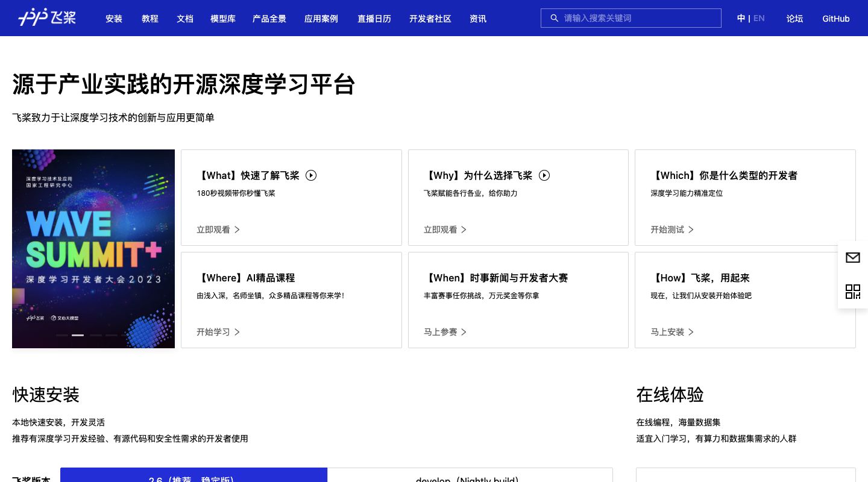
Task: Click the WAVE SUMMIT+ banner image
Action: [x=93, y=249]
